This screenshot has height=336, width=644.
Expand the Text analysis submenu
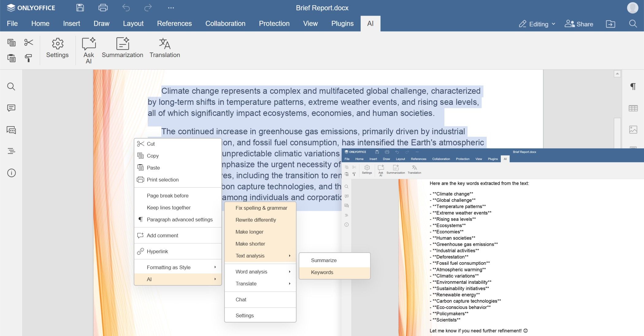pos(260,256)
